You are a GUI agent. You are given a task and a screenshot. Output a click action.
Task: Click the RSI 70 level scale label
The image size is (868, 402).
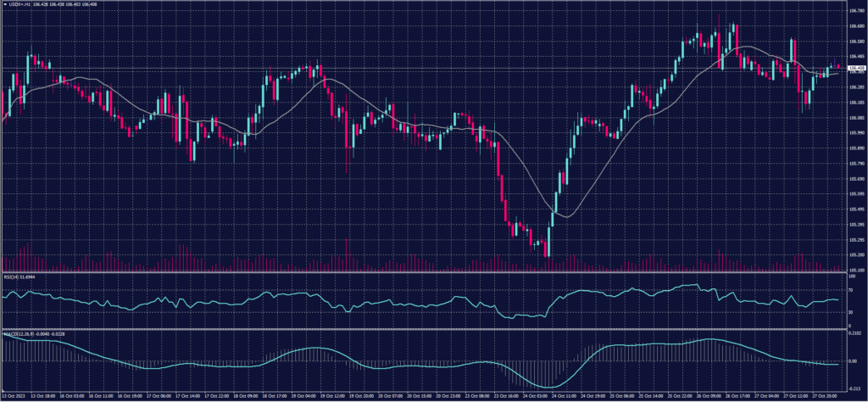click(x=850, y=289)
